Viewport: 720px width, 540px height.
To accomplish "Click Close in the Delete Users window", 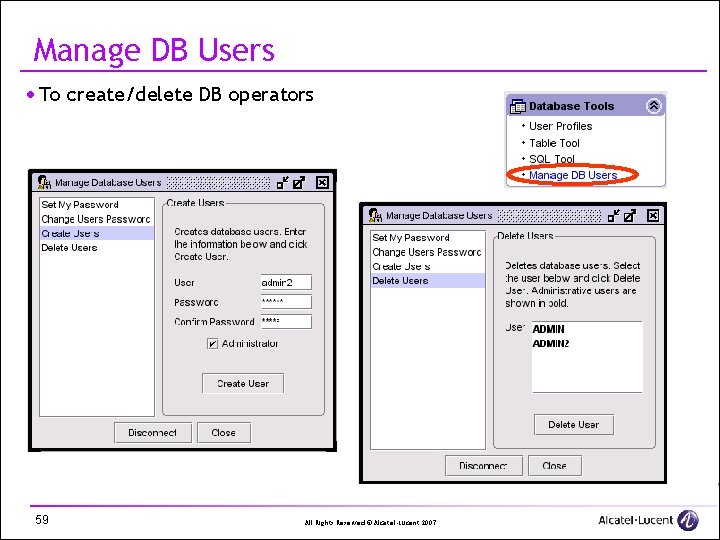I will click(x=555, y=466).
